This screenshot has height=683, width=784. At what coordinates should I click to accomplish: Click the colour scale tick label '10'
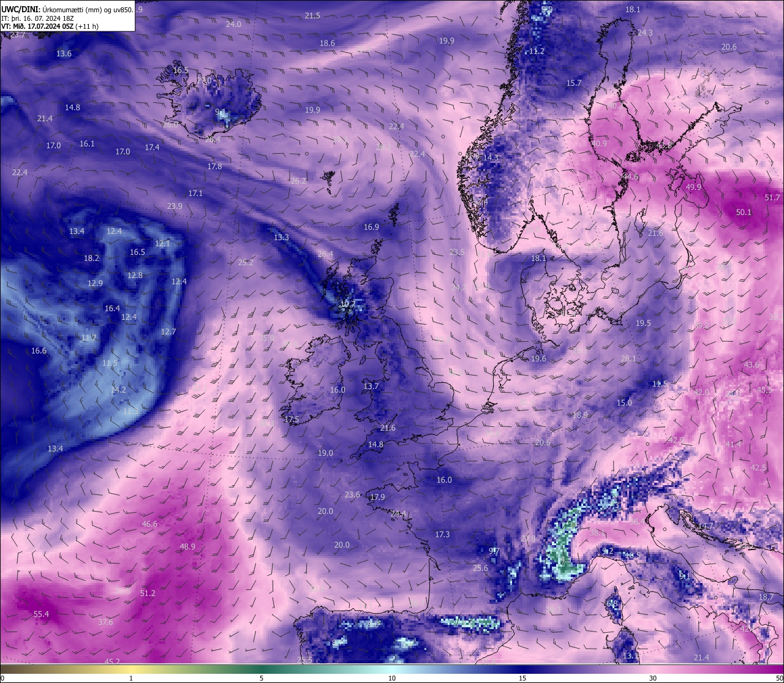click(392, 678)
